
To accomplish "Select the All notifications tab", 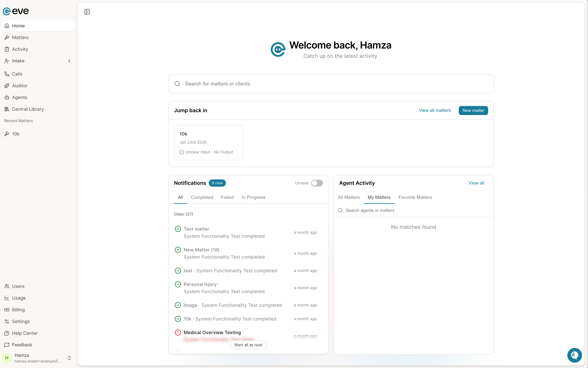I will pos(180,197).
